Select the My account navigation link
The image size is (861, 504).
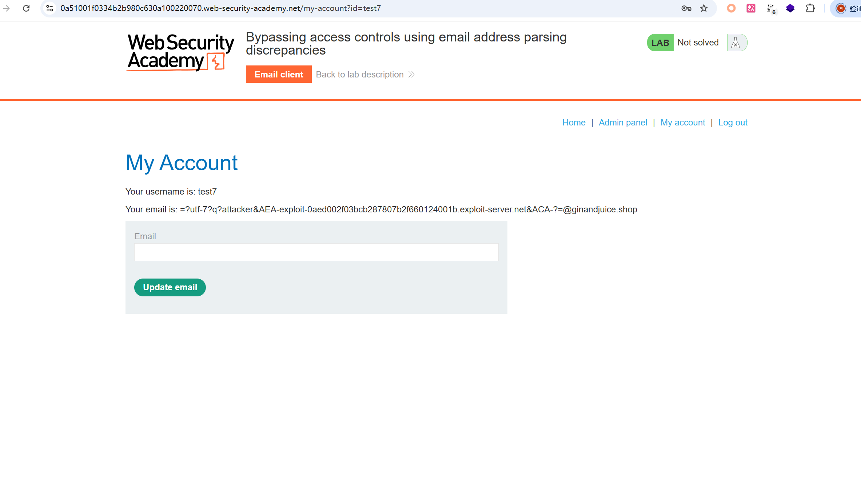click(x=682, y=123)
